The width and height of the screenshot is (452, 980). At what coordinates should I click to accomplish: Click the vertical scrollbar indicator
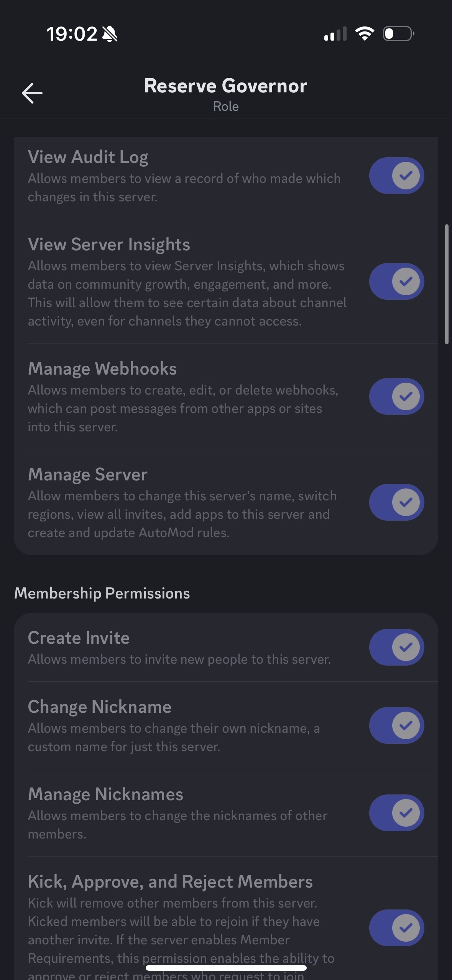pos(447,284)
